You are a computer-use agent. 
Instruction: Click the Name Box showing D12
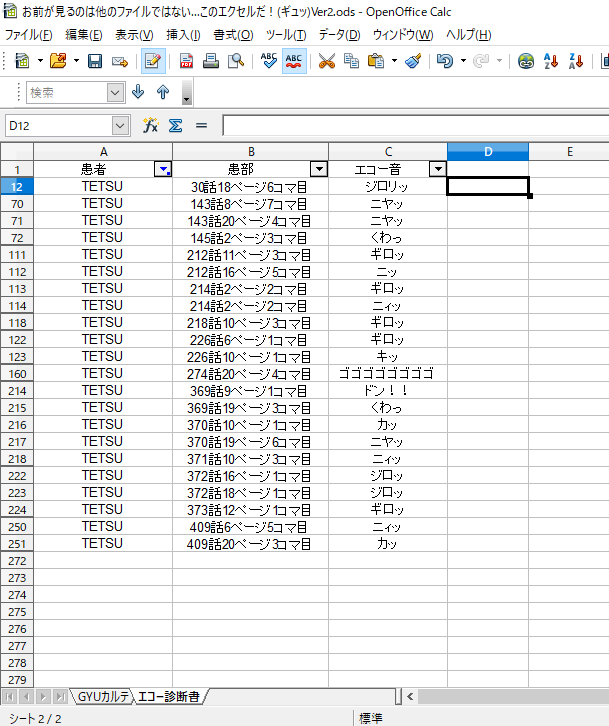click(x=59, y=125)
